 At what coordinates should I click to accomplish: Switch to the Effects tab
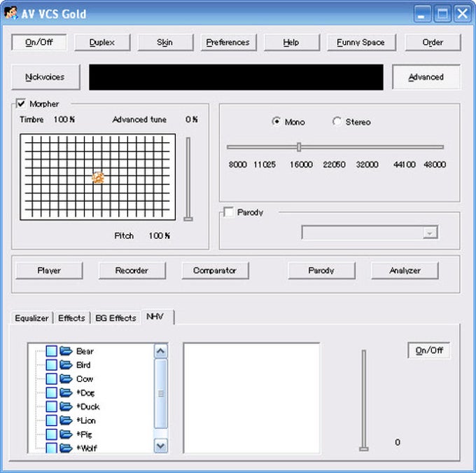[71, 318]
